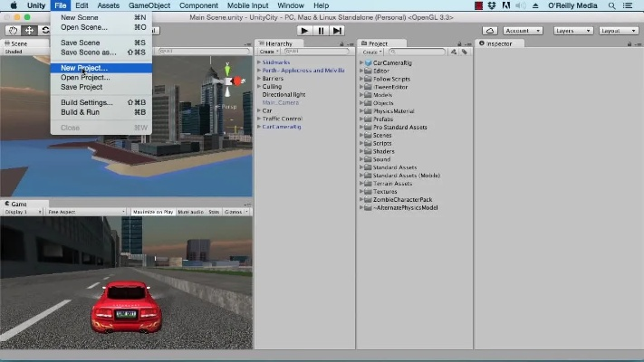644x362 pixels.
Task: Select Build Settings menu entry
Action: 86,102
